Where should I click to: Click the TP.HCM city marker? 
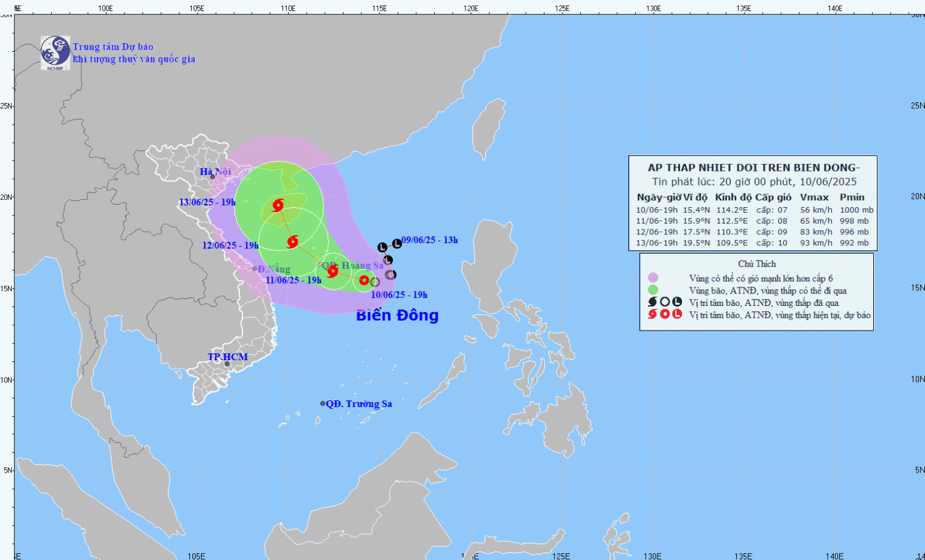point(227,364)
